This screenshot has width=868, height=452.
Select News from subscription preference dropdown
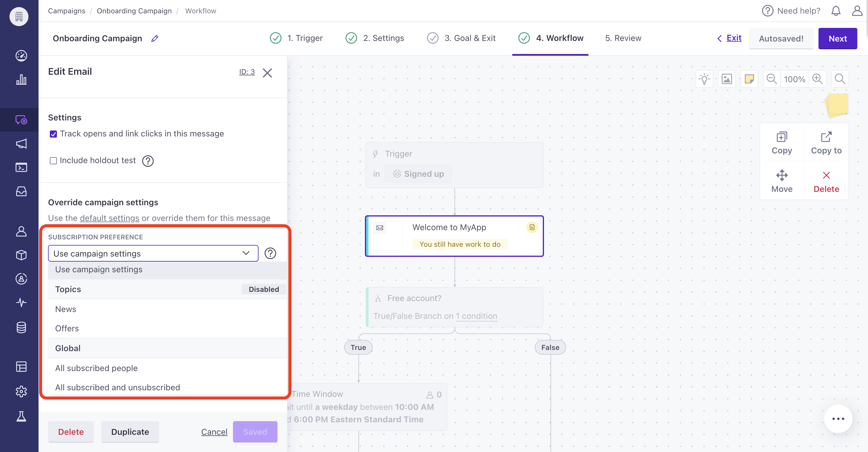(x=66, y=309)
